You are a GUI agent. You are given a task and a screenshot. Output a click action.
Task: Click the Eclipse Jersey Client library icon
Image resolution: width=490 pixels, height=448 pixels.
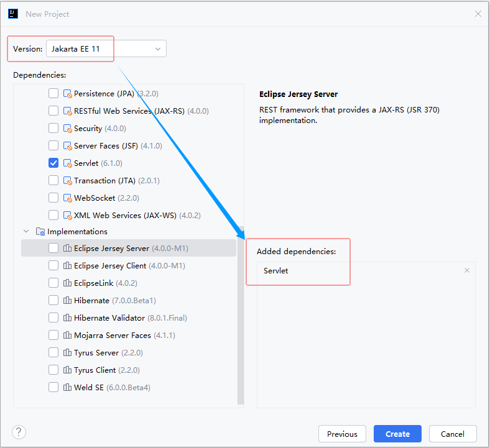pos(67,266)
